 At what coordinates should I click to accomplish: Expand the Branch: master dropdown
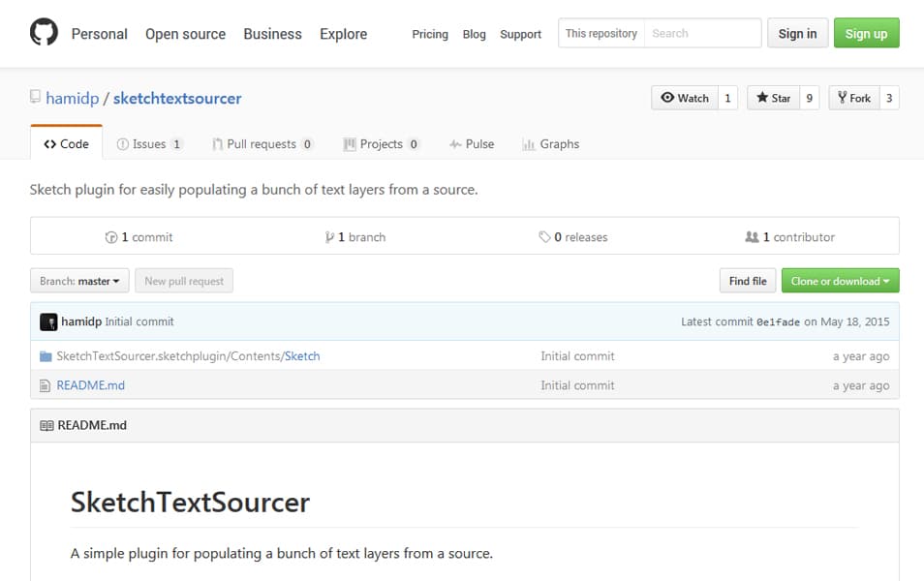click(78, 281)
